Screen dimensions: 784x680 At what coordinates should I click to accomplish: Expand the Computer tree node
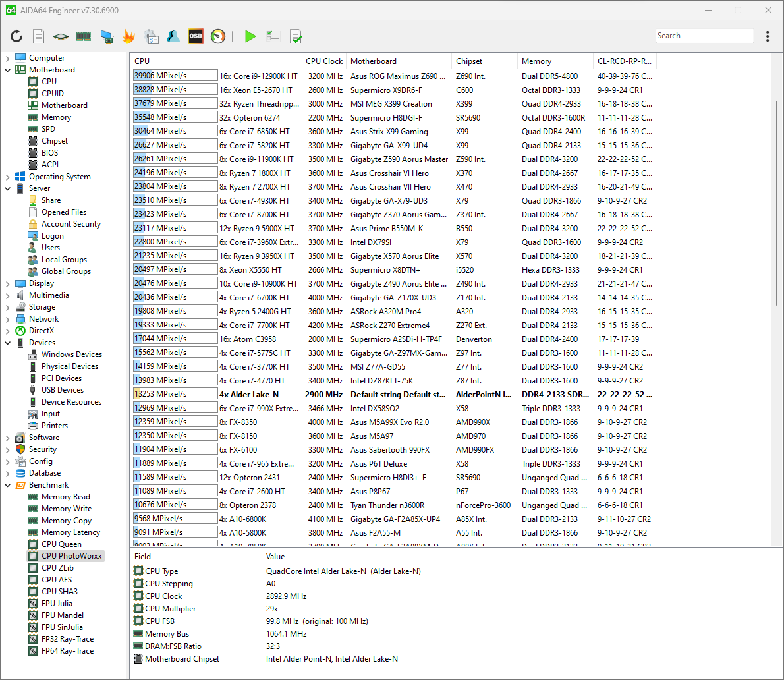pyautogui.click(x=7, y=58)
